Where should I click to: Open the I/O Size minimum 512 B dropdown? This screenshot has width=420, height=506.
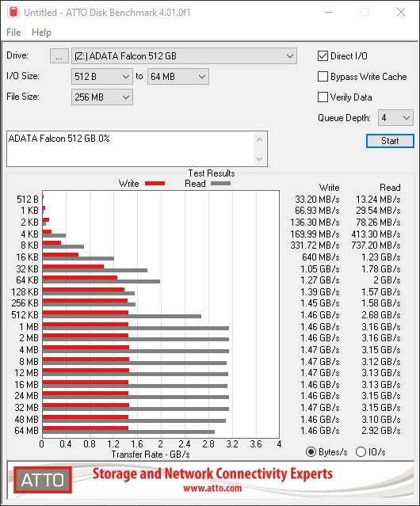point(102,77)
